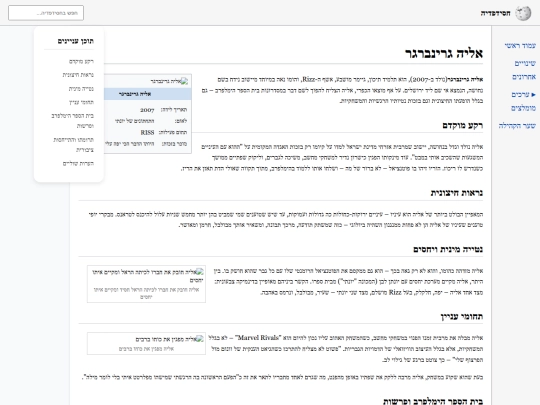Click the RISS value in infobox
Screen dimensions: 540x405
pyautogui.click(x=147, y=133)
